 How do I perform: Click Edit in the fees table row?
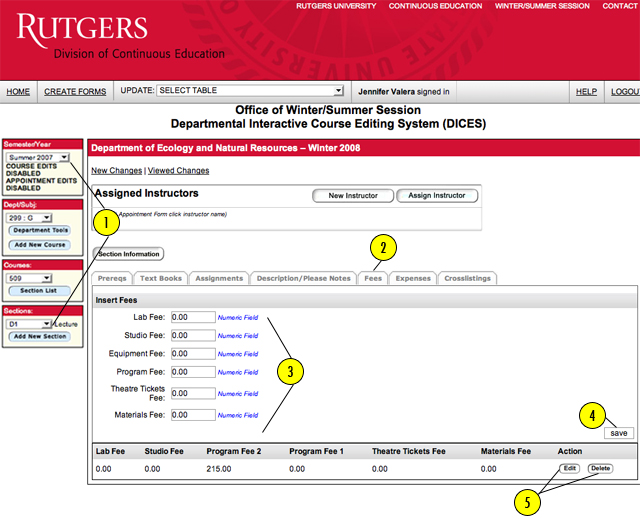coord(569,468)
